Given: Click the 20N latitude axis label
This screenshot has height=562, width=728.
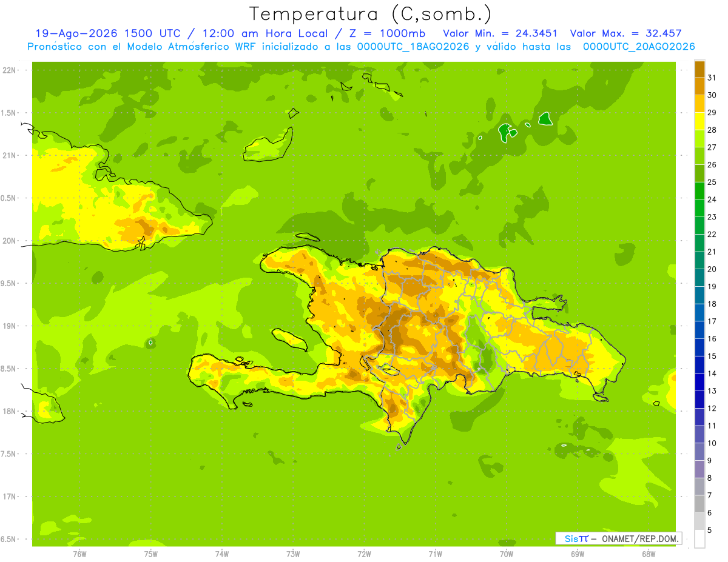Looking at the screenshot, I should click(9, 241).
